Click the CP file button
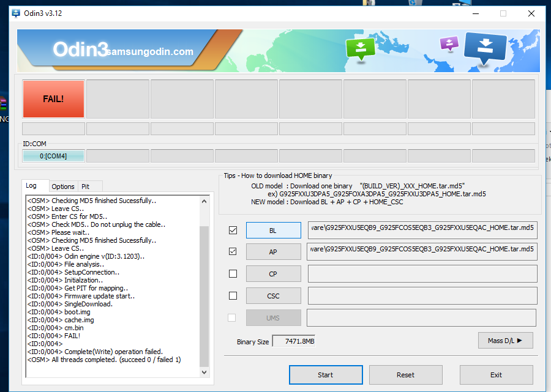 pos(274,274)
